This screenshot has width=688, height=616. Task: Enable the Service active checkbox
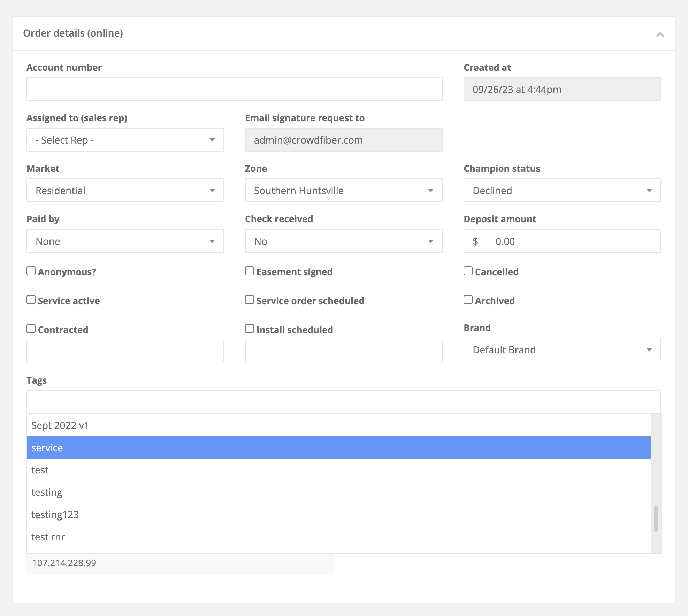(31, 299)
